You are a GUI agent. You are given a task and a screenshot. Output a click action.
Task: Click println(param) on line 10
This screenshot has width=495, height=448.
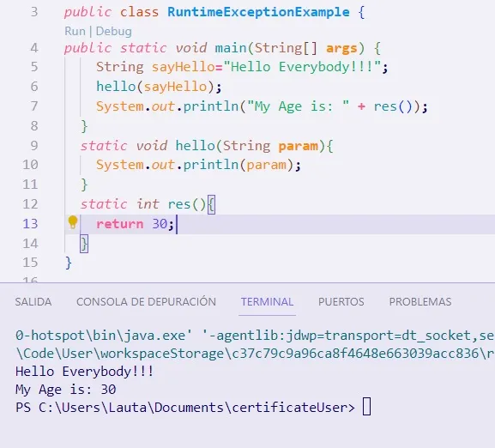[238, 165]
